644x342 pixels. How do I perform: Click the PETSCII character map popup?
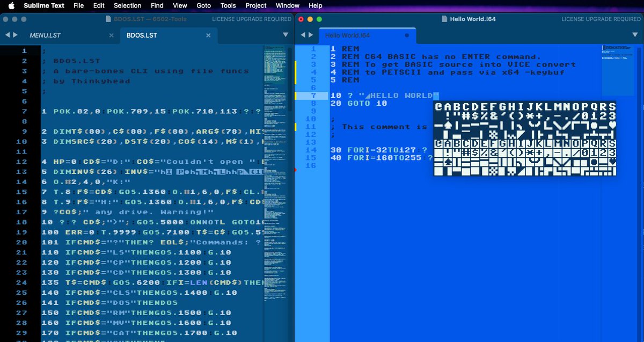[525, 139]
